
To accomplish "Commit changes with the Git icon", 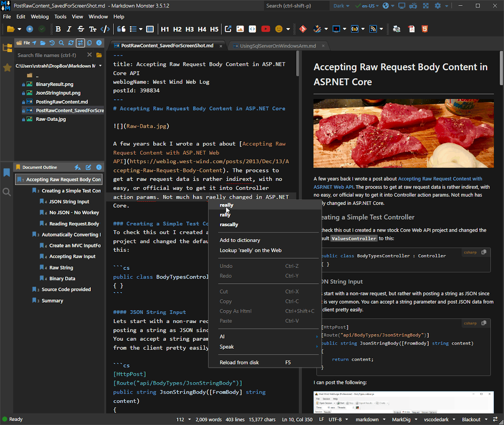I will [x=303, y=29].
